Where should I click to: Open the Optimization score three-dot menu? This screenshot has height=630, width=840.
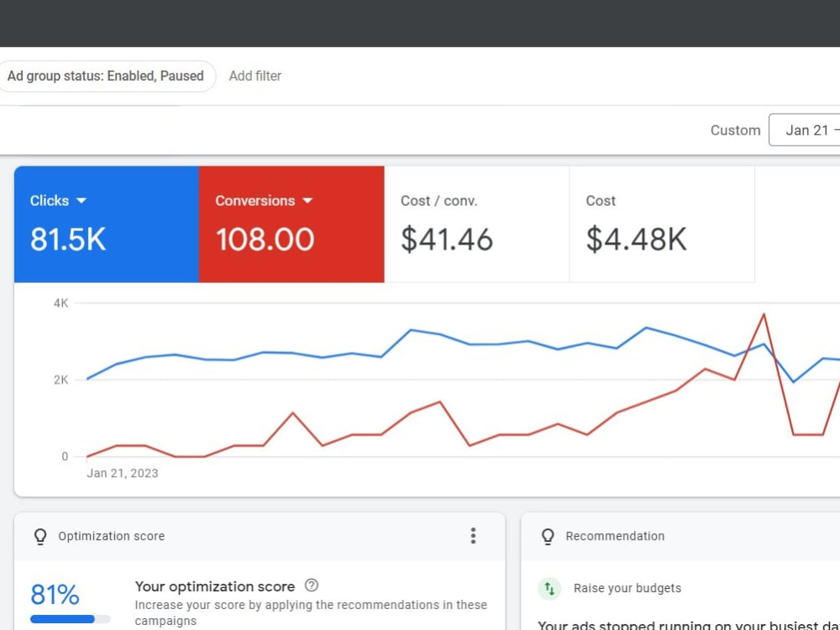coord(473,536)
